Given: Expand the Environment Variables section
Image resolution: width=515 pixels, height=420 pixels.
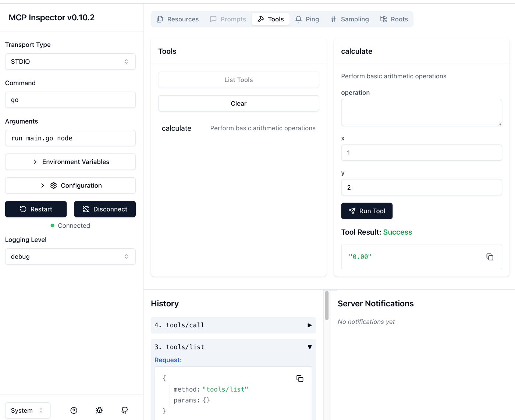Looking at the screenshot, I should pos(70,162).
